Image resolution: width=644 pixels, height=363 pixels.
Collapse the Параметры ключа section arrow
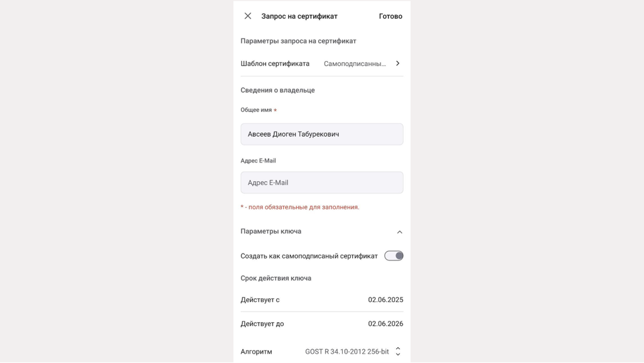click(x=399, y=232)
